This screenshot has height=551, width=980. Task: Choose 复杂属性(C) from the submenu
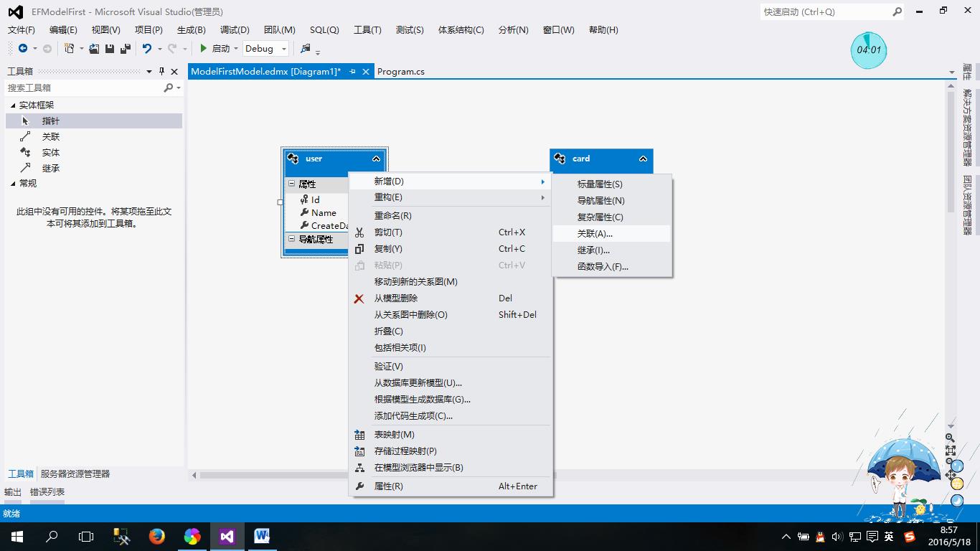[612, 217]
